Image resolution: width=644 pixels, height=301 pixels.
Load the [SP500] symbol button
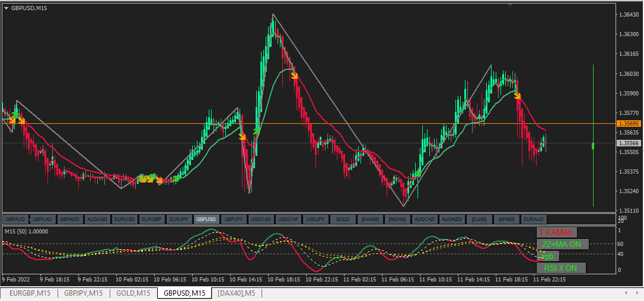point(506,219)
